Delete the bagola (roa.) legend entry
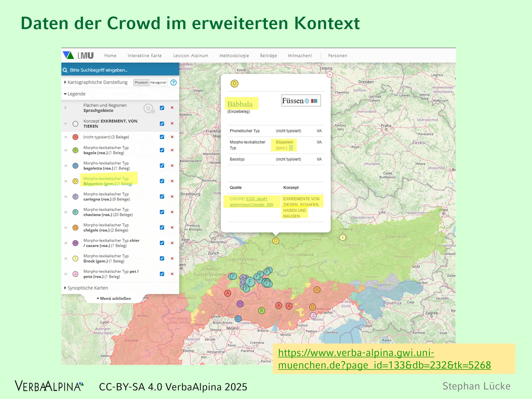This screenshot has height=399, width=532. pos(172,150)
